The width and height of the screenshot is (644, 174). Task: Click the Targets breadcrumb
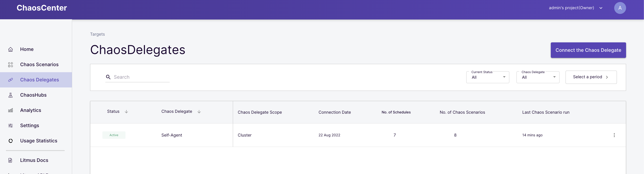coord(97,34)
